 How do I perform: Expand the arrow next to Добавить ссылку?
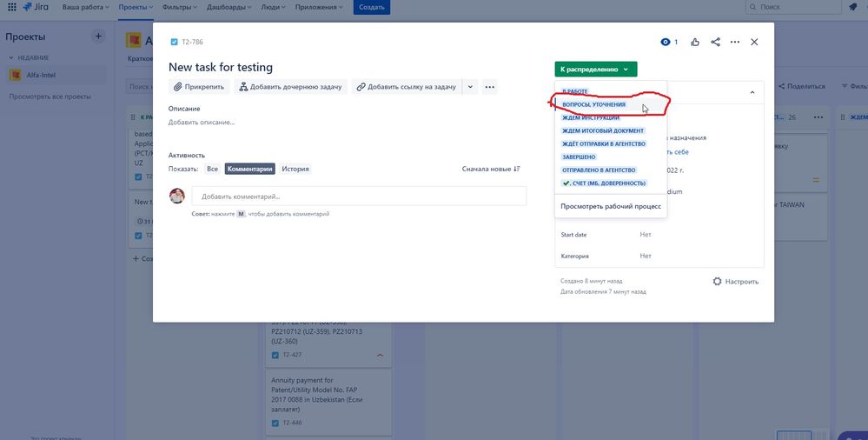pyautogui.click(x=470, y=87)
